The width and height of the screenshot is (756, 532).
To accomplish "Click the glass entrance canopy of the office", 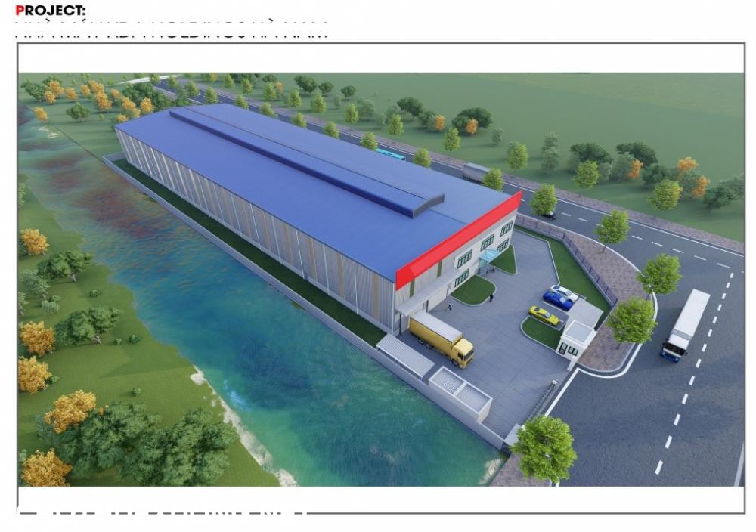I will [x=488, y=255].
